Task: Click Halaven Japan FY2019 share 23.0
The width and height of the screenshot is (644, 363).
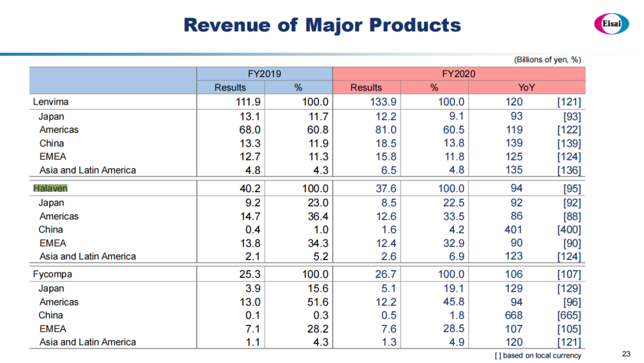Action: click(318, 202)
